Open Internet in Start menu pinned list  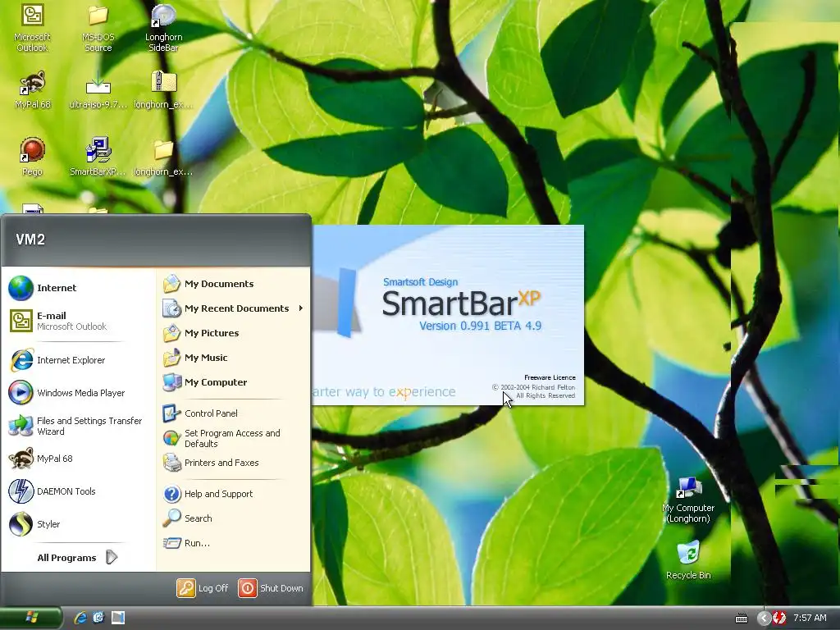tap(78, 288)
